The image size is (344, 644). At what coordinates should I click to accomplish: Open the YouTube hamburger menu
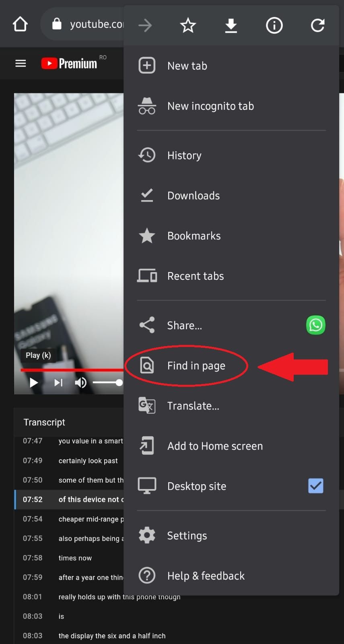tap(21, 64)
